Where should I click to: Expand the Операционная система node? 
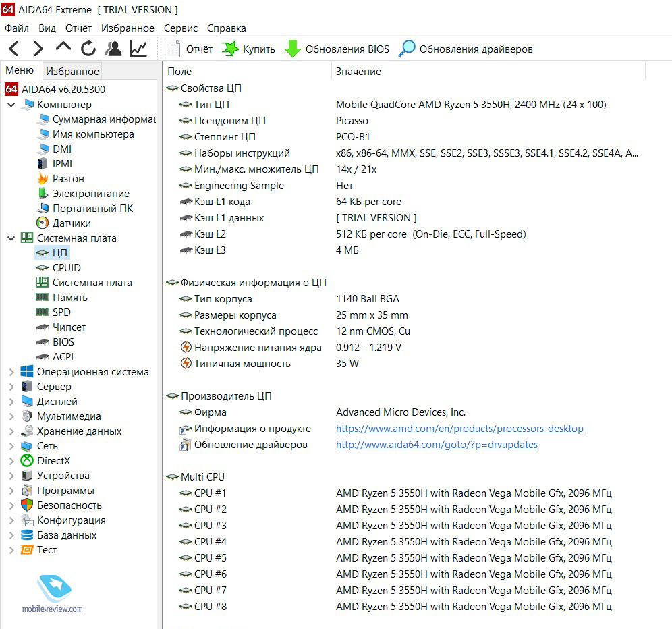11,372
